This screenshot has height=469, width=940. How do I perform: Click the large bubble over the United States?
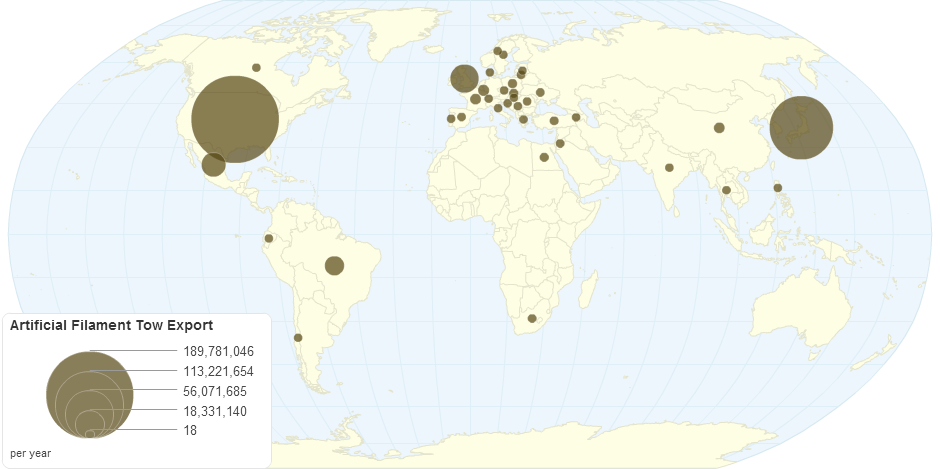point(235,119)
